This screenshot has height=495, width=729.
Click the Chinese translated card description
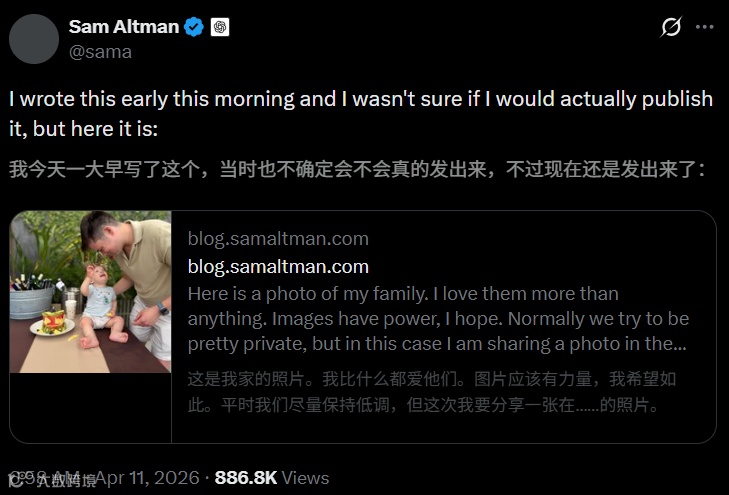coord(431,392)
